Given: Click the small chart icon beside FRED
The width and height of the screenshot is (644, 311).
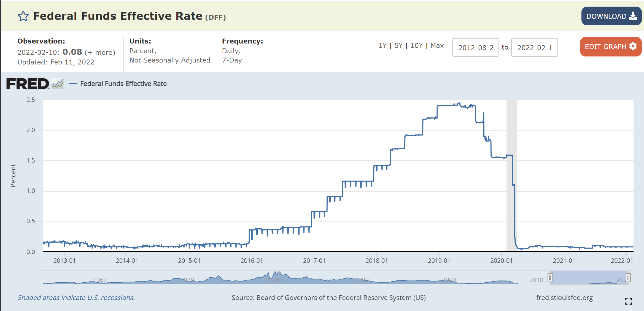Looking at the screenshot, I should click(x=58, y=84).
